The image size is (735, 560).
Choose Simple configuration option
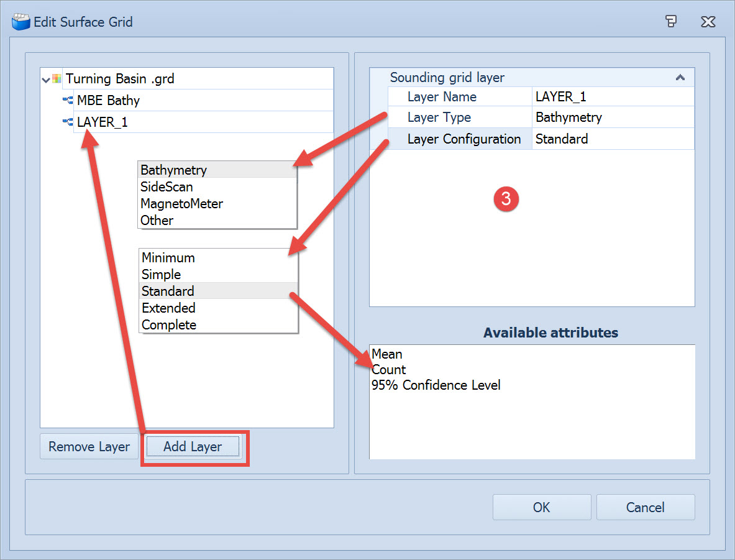coord(219,274)
